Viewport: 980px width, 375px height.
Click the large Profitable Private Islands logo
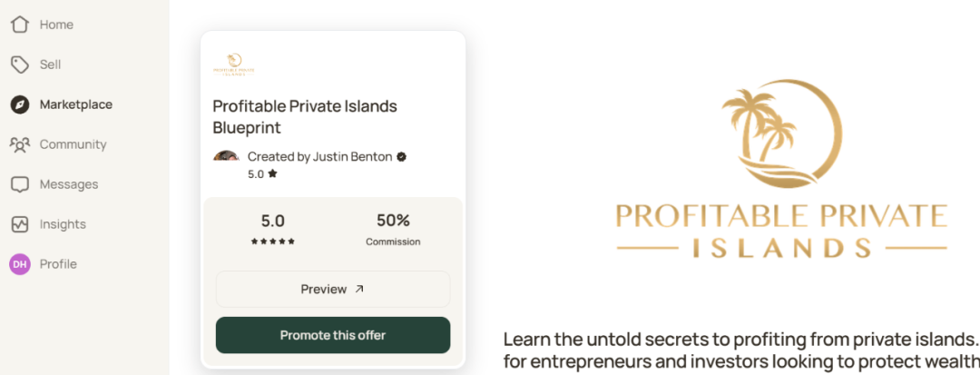(x=781, y=173)
